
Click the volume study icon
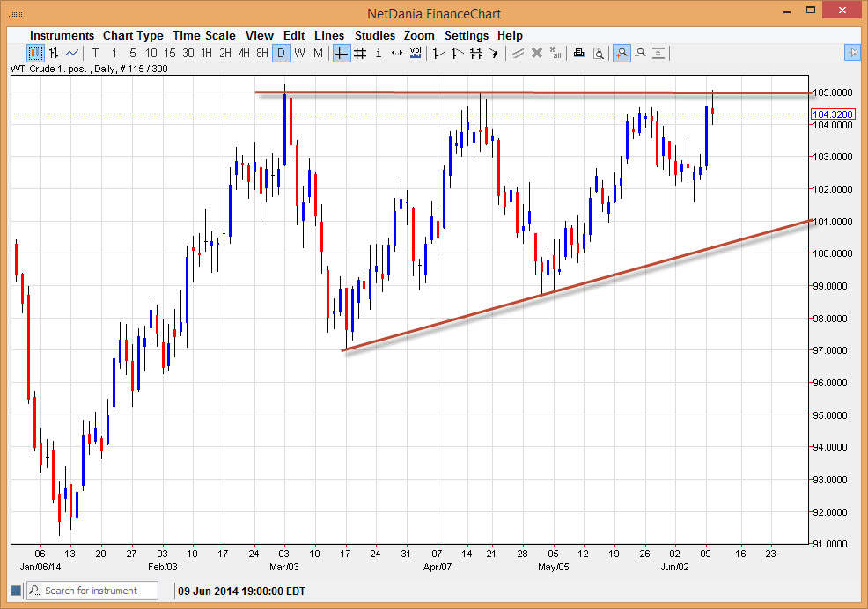(x=416, y=53)
